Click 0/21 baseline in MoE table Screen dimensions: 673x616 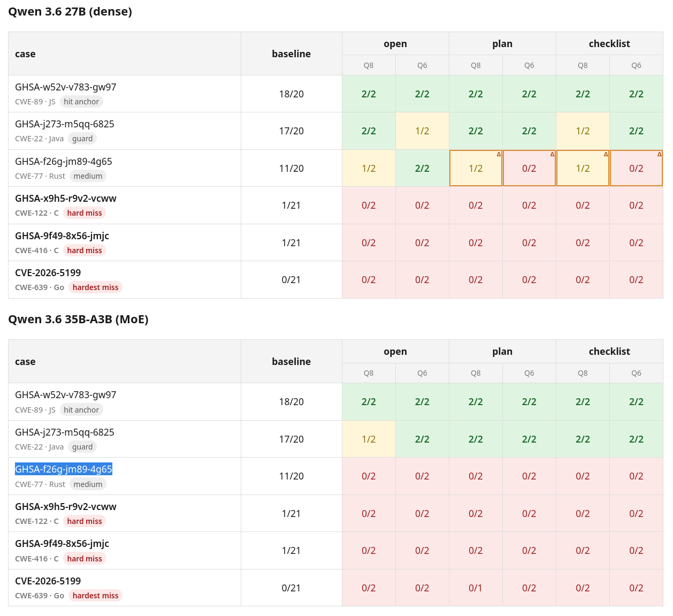coord(292,588)
